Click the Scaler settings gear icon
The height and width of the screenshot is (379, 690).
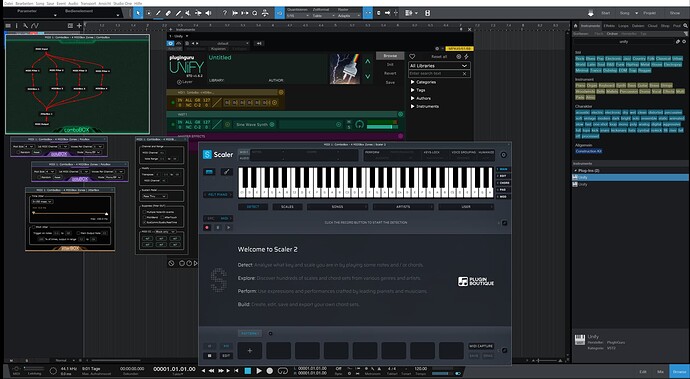(503, 155)
